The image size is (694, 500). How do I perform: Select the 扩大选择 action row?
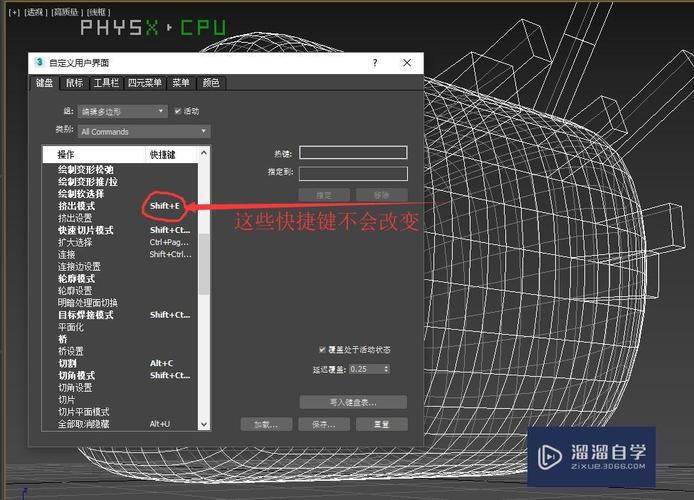tap(120, 242)
